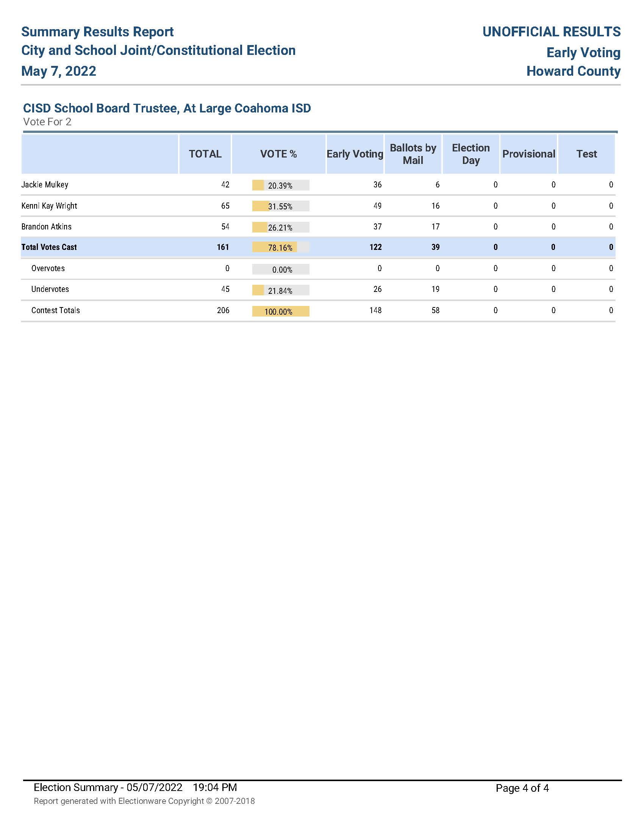Select the Ballots by Mail column header
This screenshot has width=644, height=833.
point(413,154)
